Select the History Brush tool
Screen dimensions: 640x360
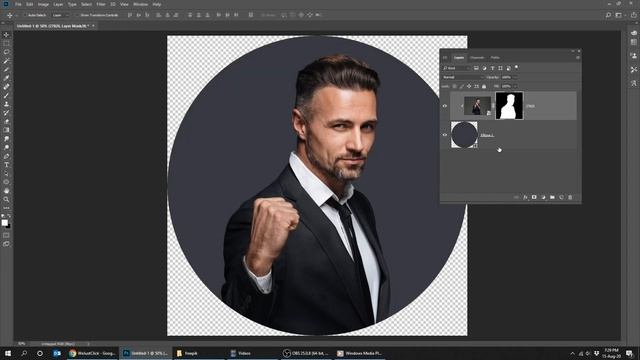tap(6, 113)
